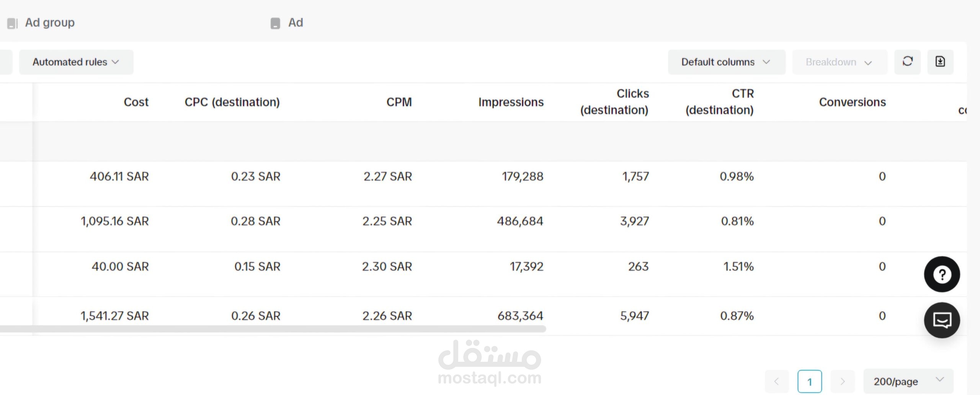This screenshot has width=980, height=395.
Task: Open the Breakdown dropdown
Action: [x=839, y=62]
